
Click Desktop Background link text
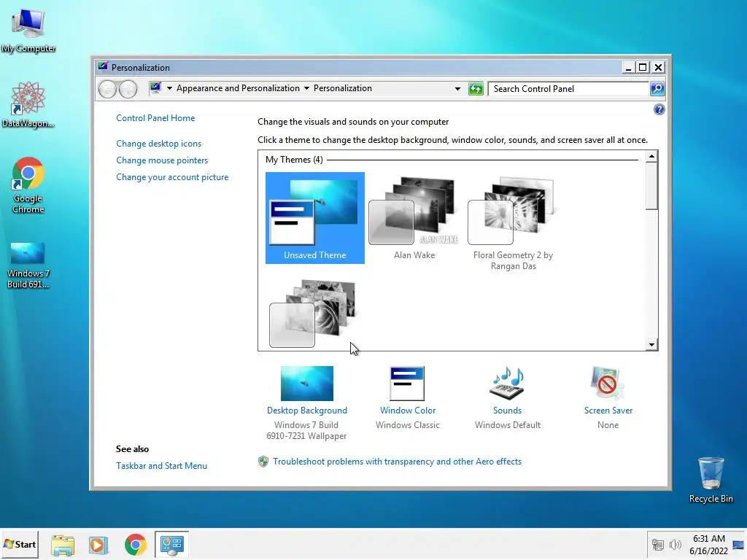pyautogui.click(x=307, y=411)
